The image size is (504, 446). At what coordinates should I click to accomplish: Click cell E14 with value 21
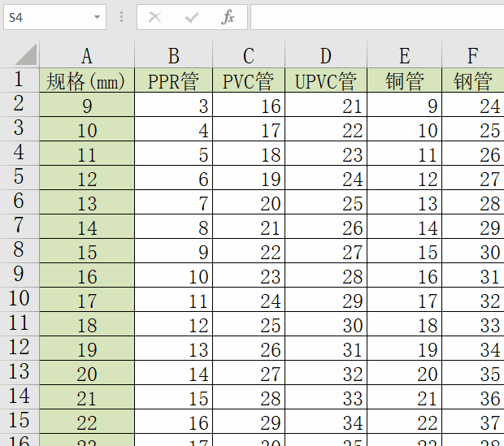(x=404, y=397)
